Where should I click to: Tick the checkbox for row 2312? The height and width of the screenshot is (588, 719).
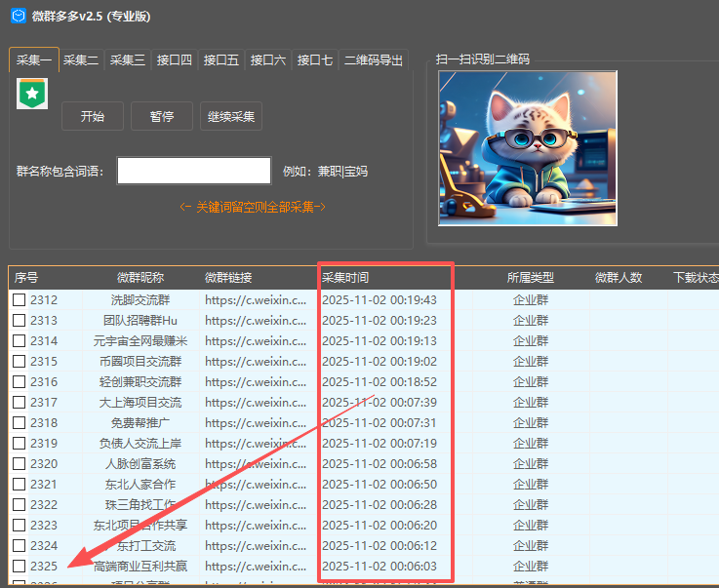[x=19, y=300]
